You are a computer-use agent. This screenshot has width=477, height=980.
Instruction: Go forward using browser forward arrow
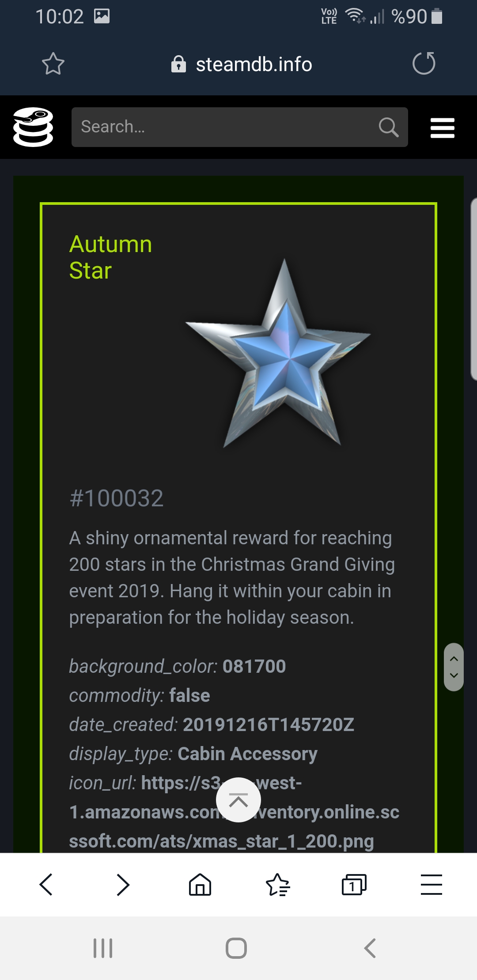point(123,885)
